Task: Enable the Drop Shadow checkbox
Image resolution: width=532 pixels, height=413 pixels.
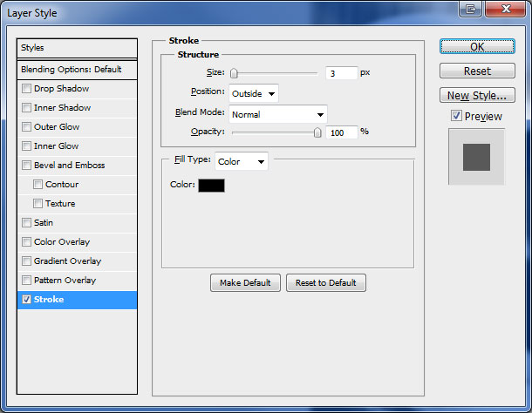Action: point(27,89)
